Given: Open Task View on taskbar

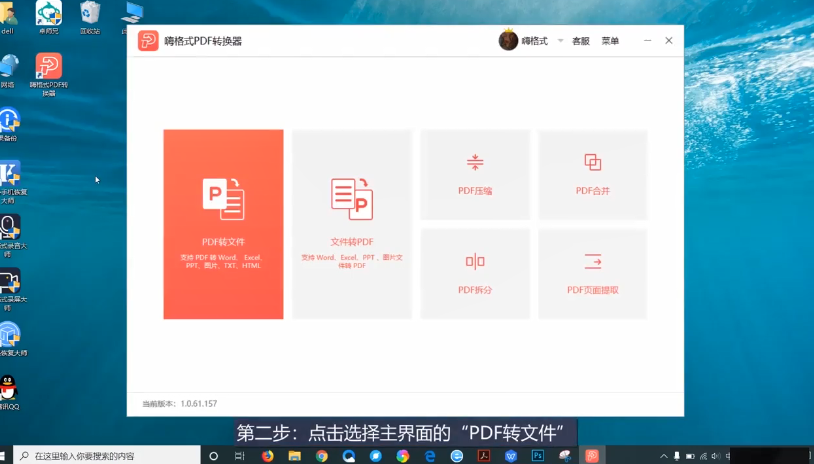Looking at the screenshot, I should coord(239,456).
